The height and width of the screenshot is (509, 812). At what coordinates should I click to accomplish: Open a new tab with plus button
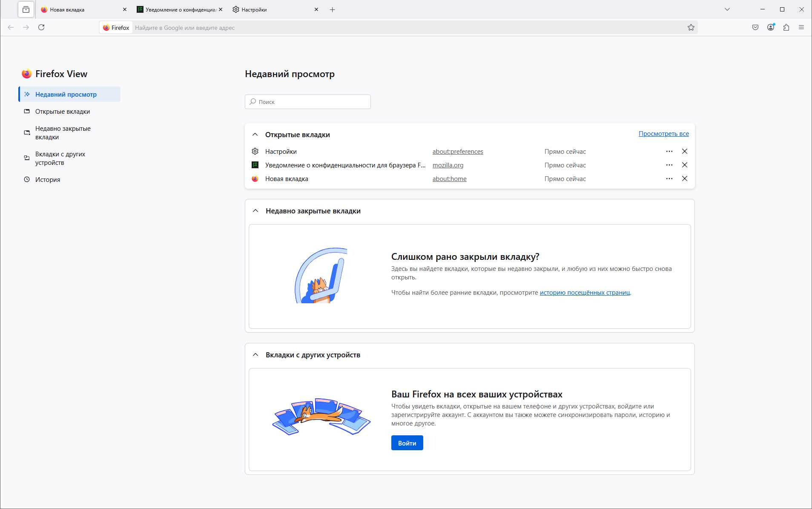[x=333, y=9]
